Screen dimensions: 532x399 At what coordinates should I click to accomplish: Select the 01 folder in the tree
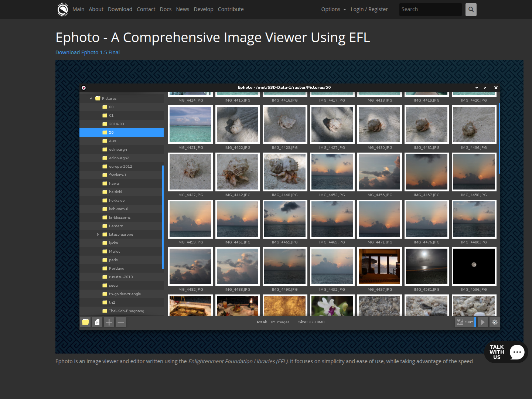click(x=122, y=116)
